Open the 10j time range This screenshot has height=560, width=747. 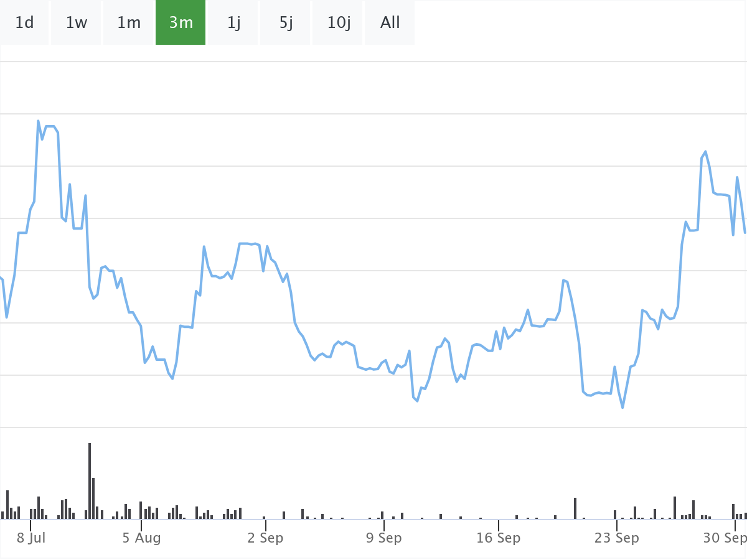[339, 23]
